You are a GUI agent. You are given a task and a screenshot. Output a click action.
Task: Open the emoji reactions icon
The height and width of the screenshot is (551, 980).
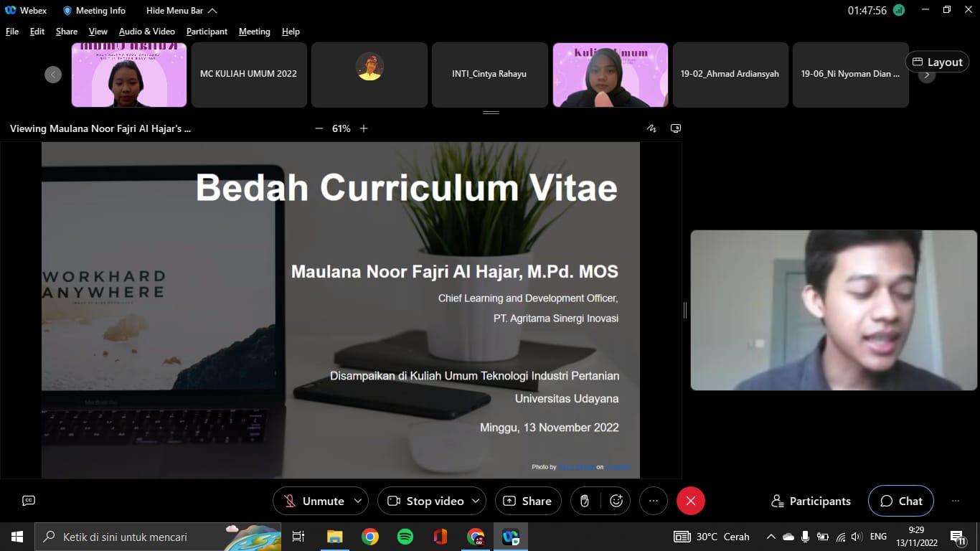[x=616, y=501]
